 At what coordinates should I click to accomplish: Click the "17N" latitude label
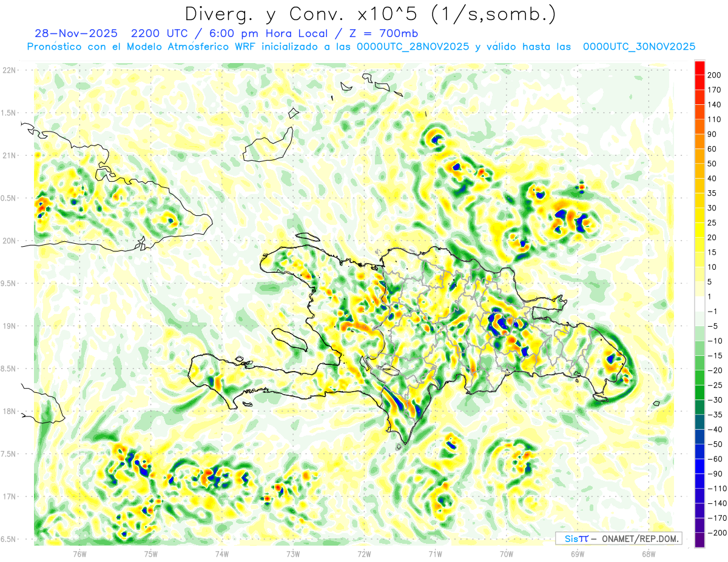coord(9,497)
